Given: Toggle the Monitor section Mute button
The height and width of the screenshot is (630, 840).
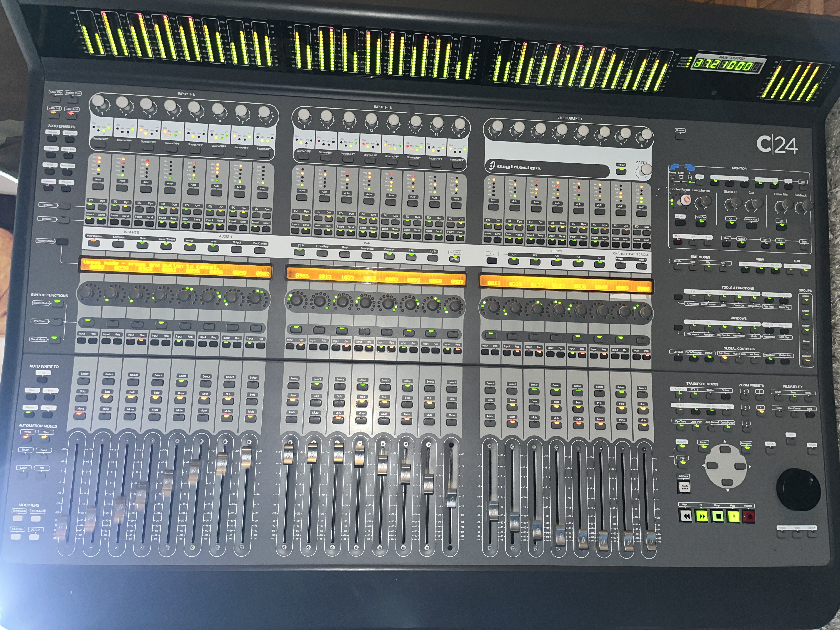Looking at the screenshot, I should [x=677, y=241].
